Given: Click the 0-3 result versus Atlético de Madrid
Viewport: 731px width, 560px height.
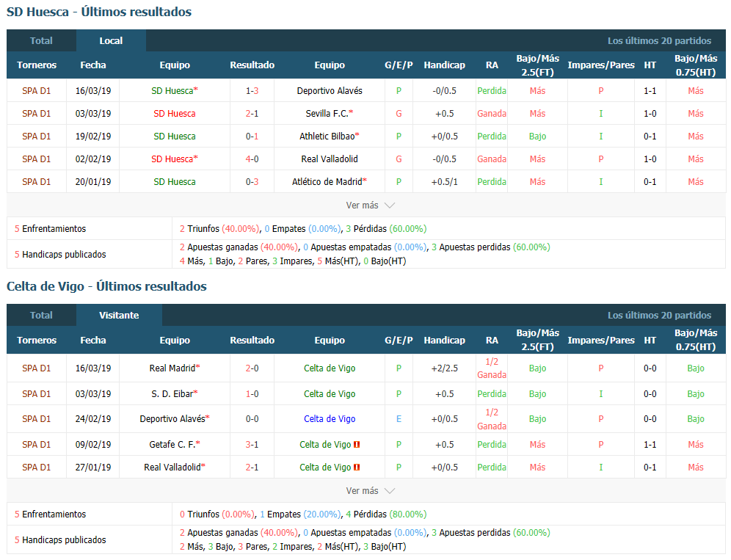Looking at the screenshot, I should click(252, 182).
